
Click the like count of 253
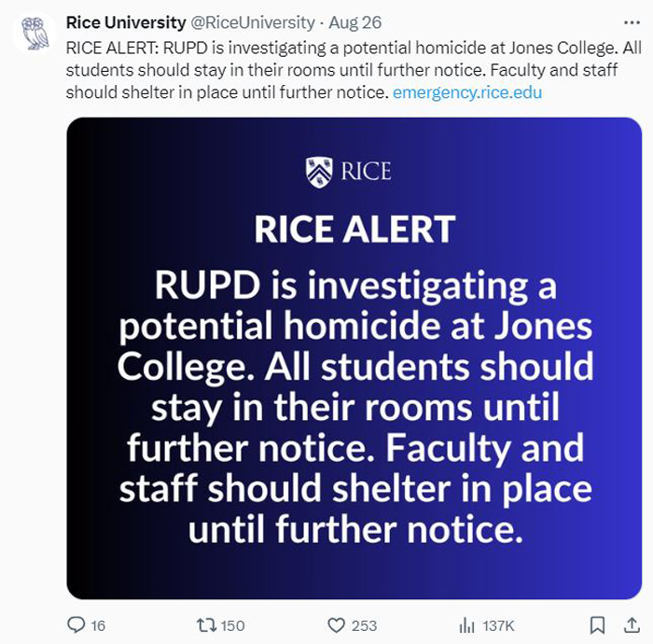[364, 625]
